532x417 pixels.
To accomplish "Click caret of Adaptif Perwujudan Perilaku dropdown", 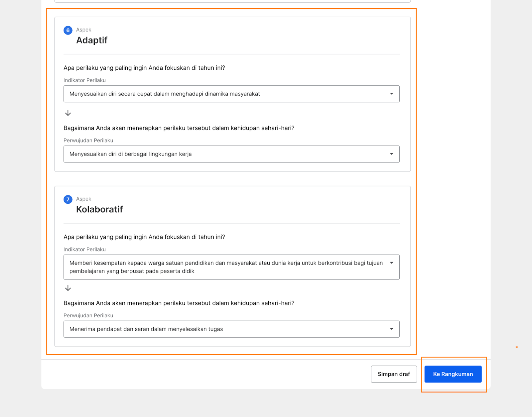I will pyautogui.click(x=391, y=154).
